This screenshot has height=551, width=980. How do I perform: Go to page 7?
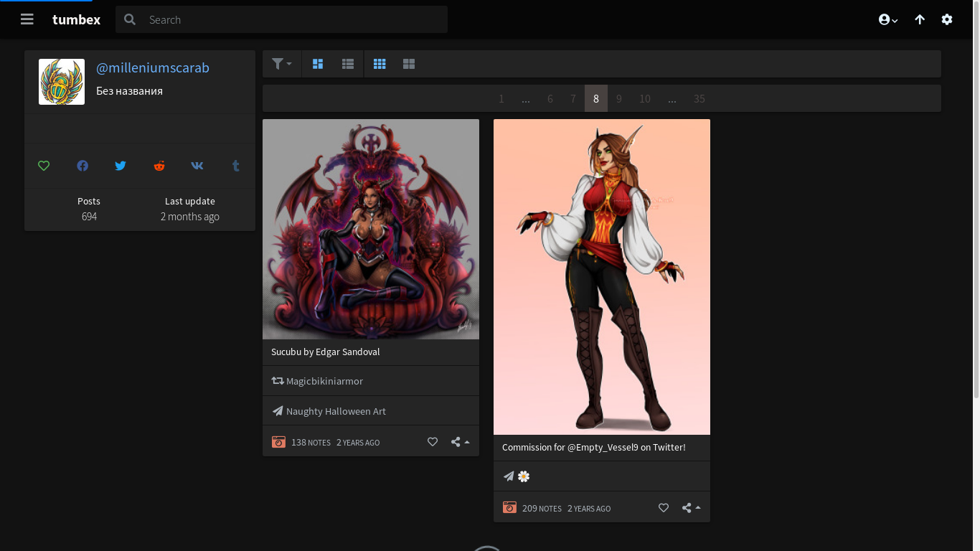click(573, 98)
